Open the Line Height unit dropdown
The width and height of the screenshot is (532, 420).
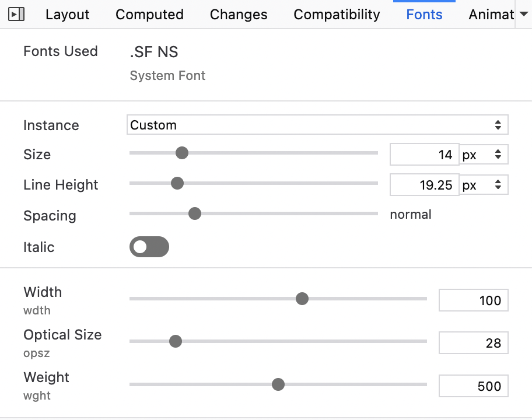484,185
